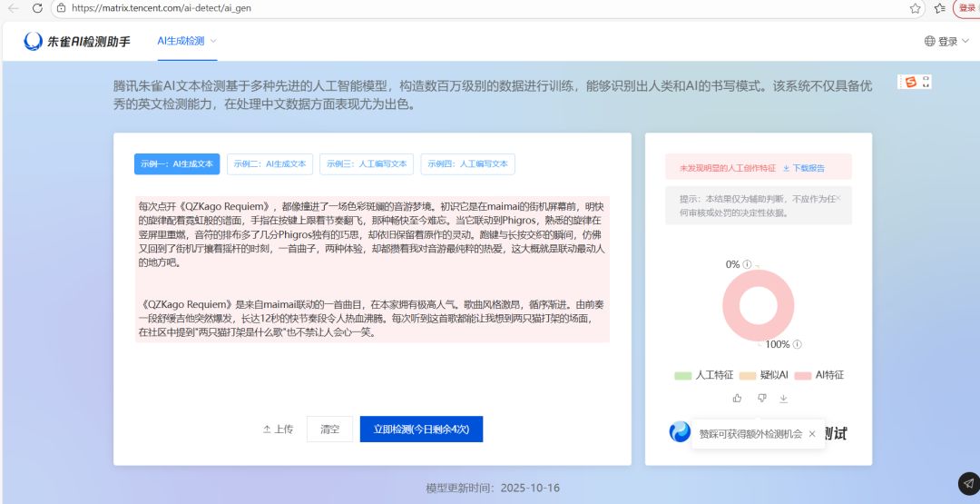The width and height of the screenshot is (980, 504).
Task: Click the red 登录 browser profile button
Action: (967, 8)
